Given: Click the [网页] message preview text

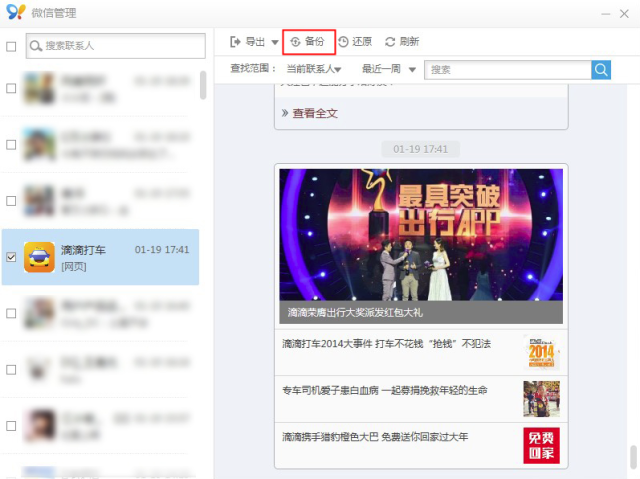Looking at the screenshot, I should point(73,267).
